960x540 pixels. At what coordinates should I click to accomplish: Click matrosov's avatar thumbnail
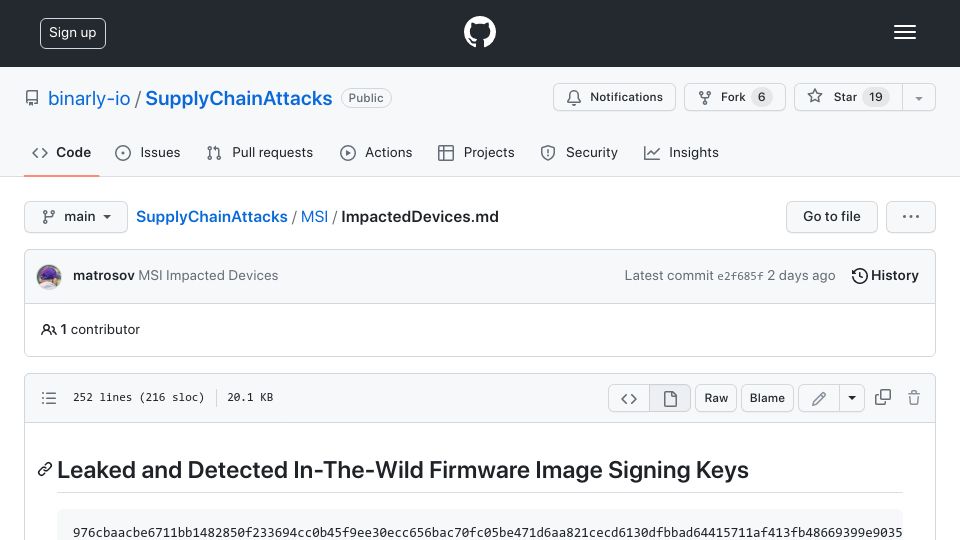(x=49, y=276)
